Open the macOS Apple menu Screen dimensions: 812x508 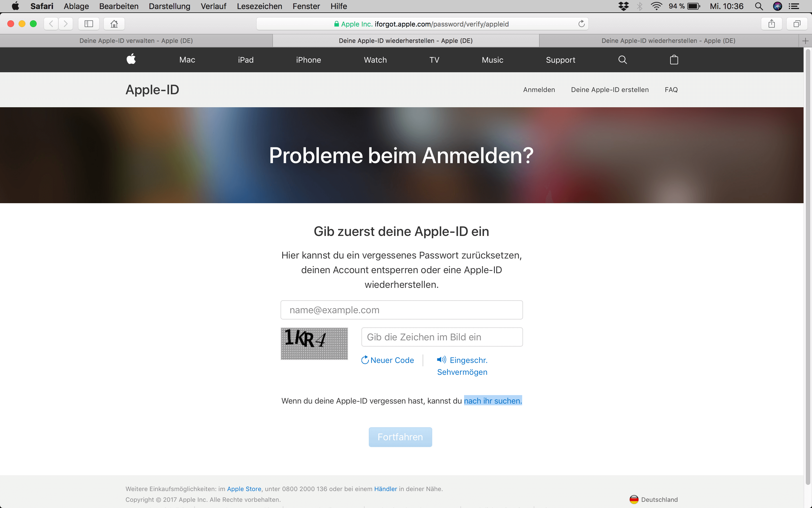16,6
